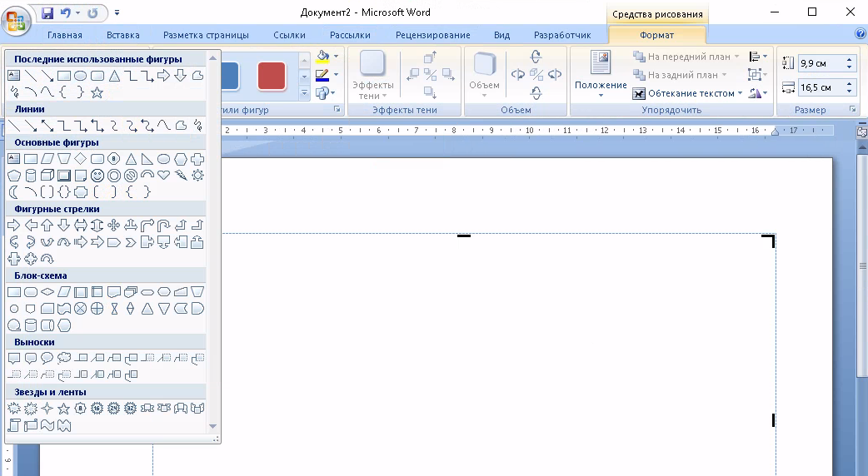Open the Разработчик tab
This screenshot has height=476, width=868.
(x=562, y=35)
